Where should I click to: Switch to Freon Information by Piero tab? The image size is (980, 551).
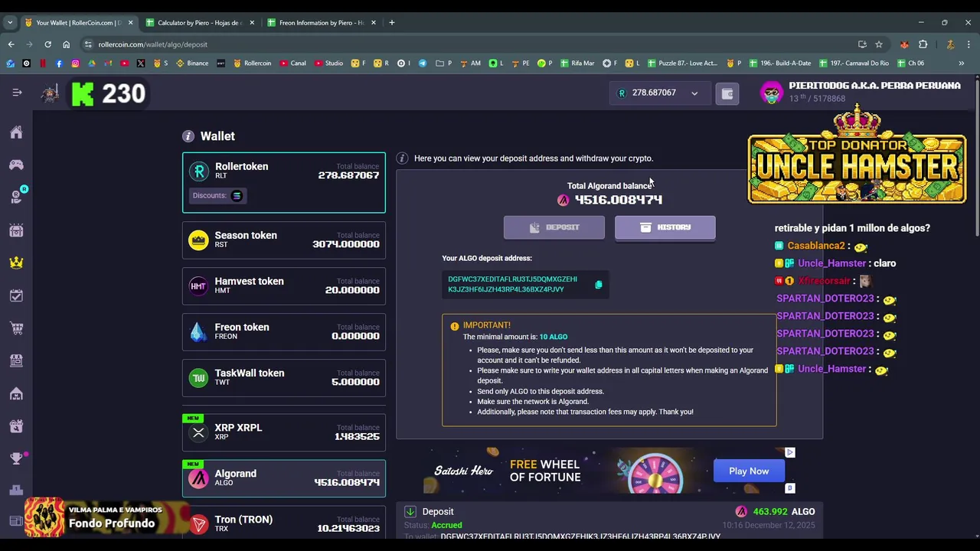click(x=321, y=22)
